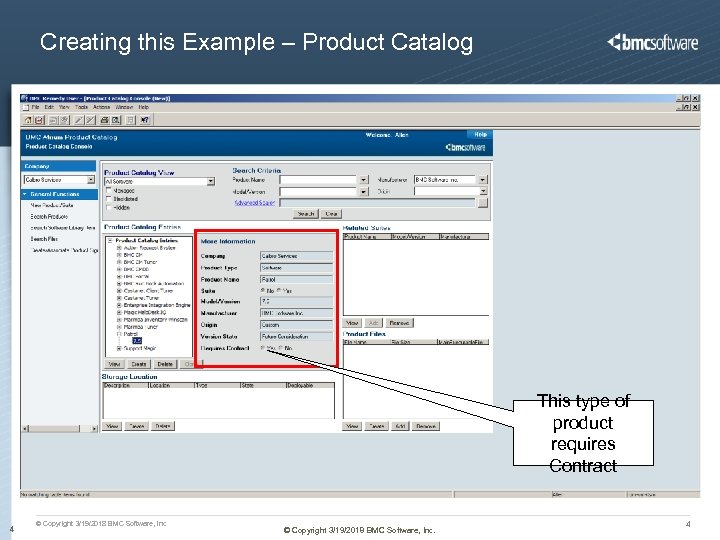Click the pencil edit toolbar icon
The height and width of the screenshot is (540, 720).
[x=79, y=120]
